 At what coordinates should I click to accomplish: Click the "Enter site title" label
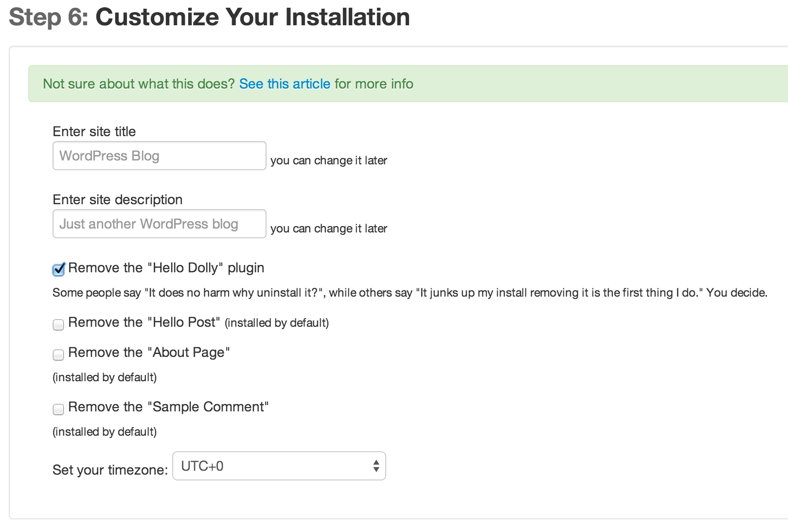point(94,131)
